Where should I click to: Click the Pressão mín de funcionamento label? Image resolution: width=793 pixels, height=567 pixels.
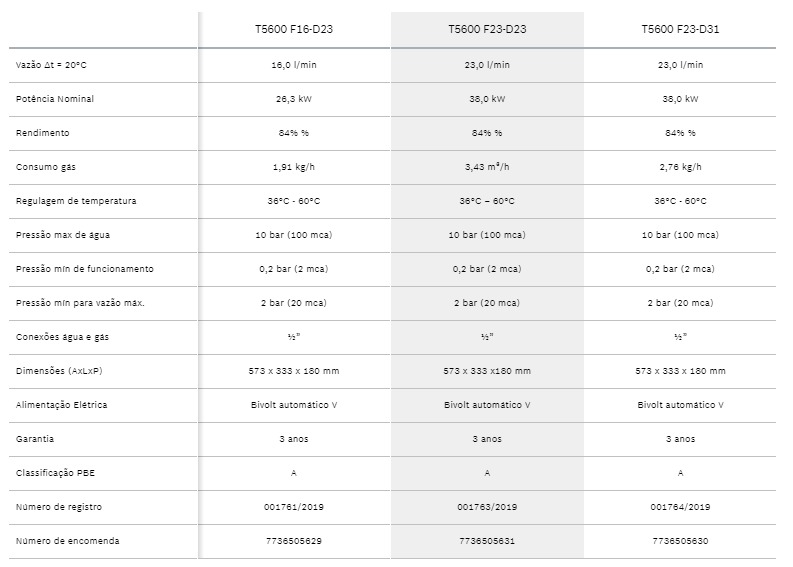(x=84, y=269)
